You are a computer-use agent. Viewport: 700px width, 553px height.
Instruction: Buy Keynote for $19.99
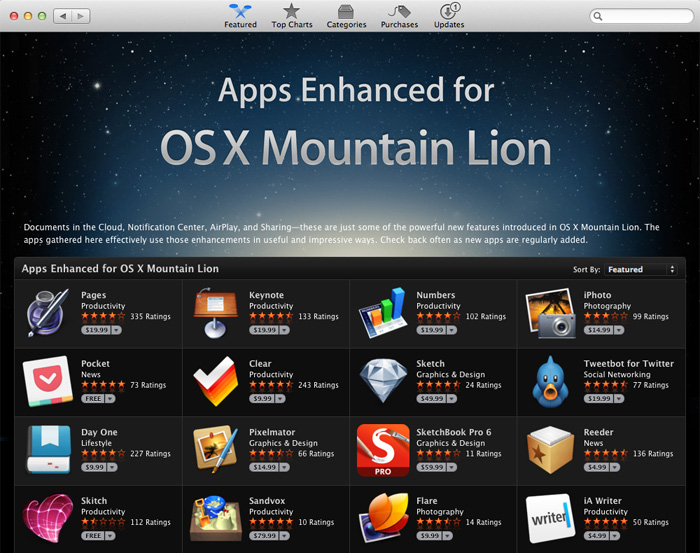264,330
